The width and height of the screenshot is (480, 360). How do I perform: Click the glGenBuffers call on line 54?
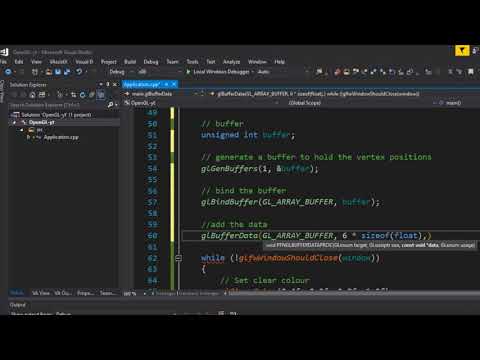point(259,169)
